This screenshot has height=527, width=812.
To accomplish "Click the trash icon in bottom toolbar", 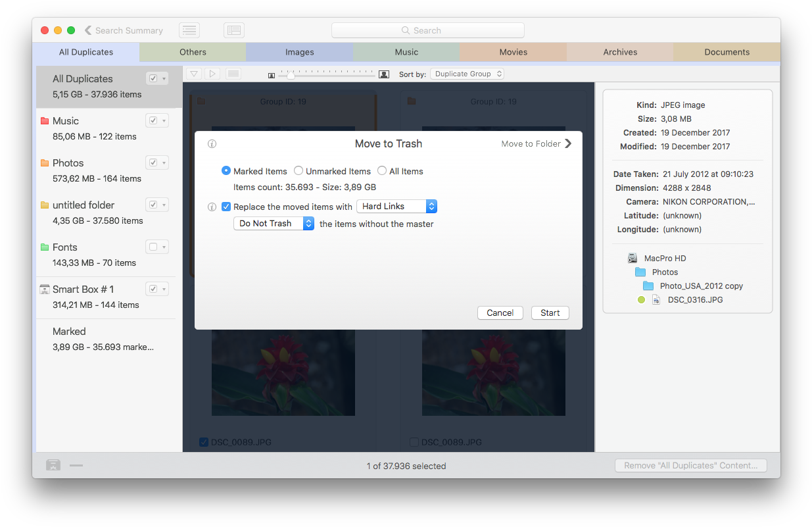I will (52, 465).
